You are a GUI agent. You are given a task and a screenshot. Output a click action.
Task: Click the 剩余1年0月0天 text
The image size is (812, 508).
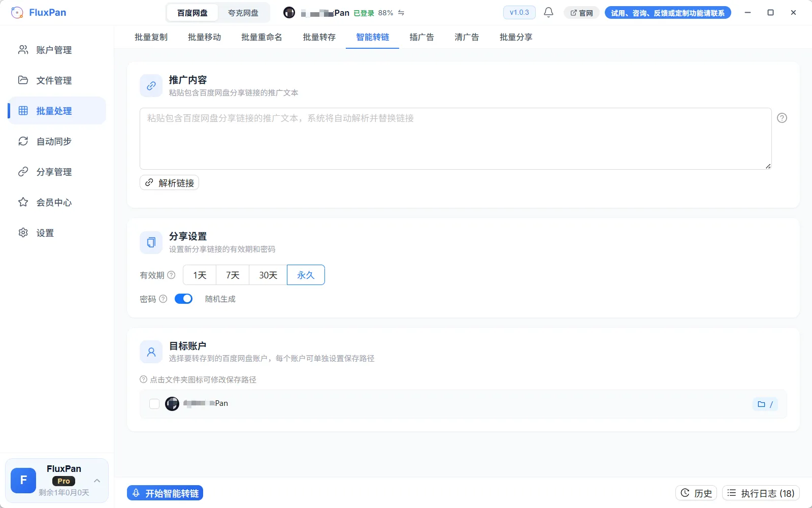click(x=64, y=492)
